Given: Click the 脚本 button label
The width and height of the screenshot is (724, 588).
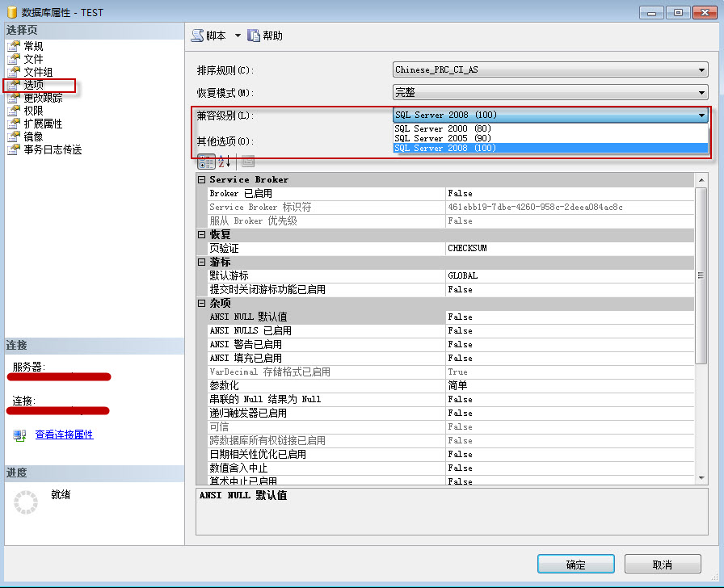Looking at the screenshot, I should [x=216, y=36].
